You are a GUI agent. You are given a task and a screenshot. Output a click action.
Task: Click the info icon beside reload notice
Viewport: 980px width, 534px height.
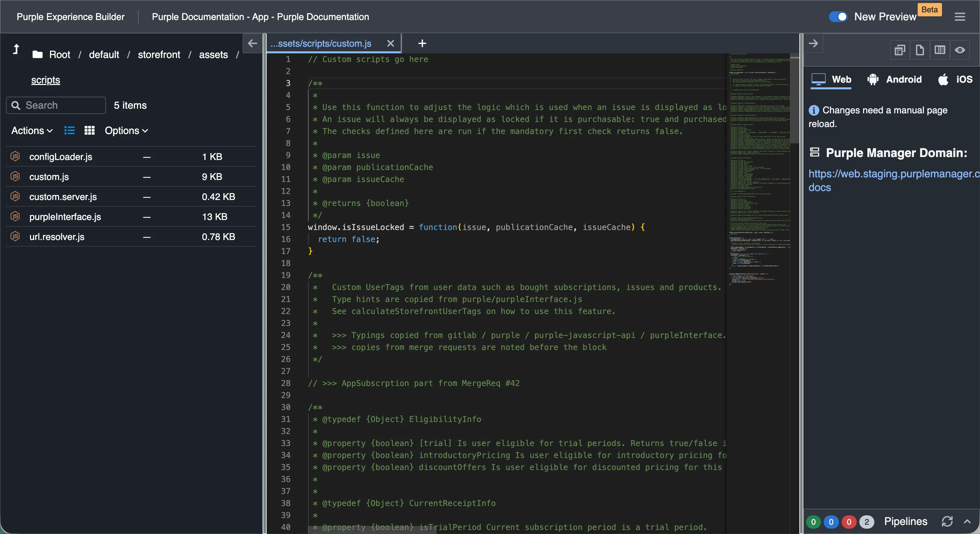pyautogui.click(x=814, y=110)
